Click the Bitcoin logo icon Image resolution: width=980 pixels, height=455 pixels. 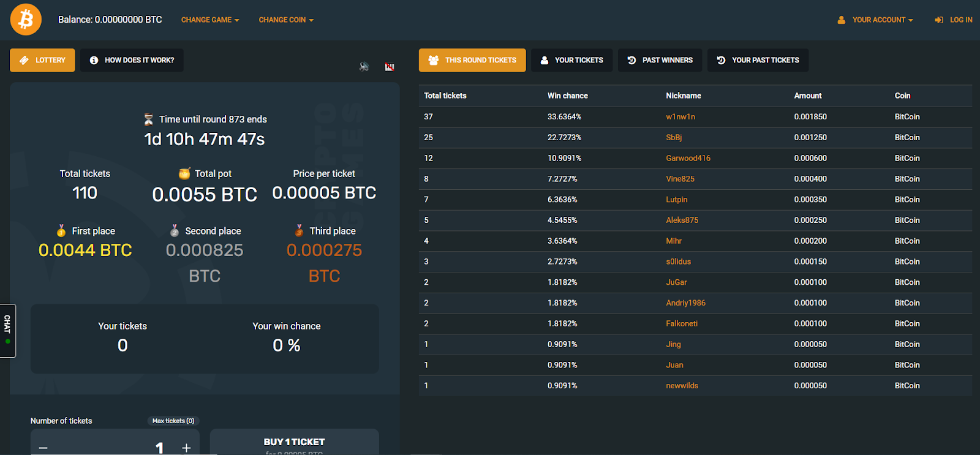click(x=26, y=20)
